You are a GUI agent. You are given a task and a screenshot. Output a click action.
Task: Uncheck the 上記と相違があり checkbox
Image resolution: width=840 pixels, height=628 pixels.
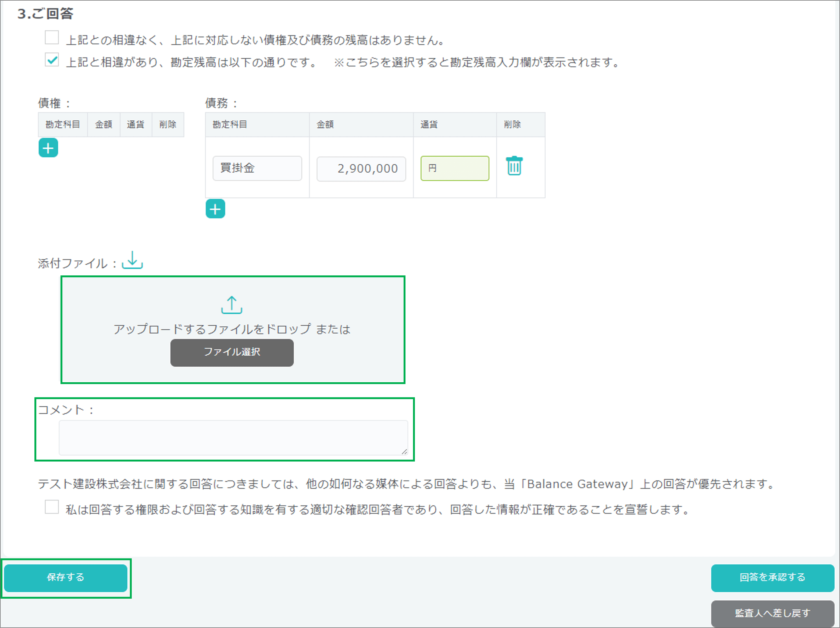[x=51, y=60]
